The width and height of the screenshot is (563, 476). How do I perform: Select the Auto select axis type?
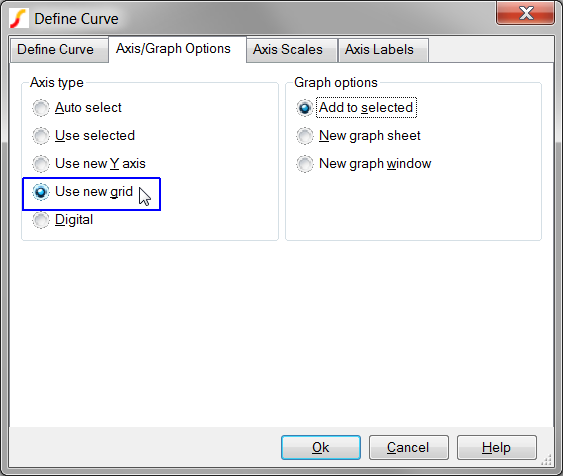pos(77,108)
